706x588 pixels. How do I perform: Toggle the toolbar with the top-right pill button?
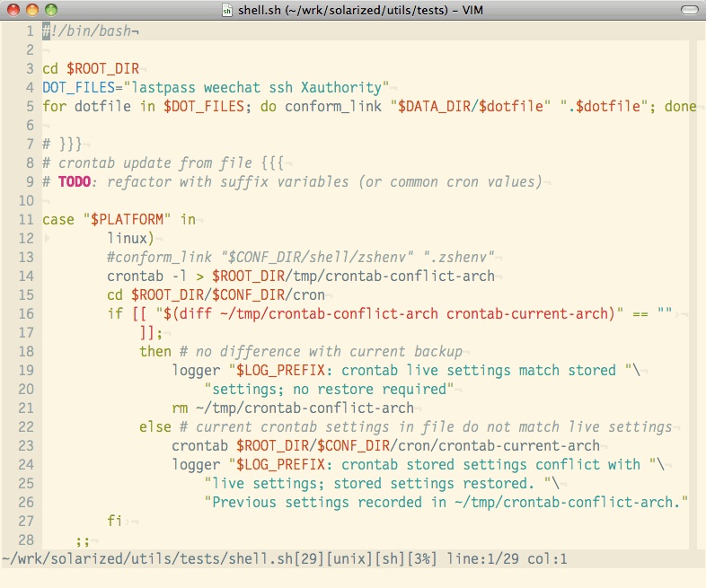coord(687,10)
